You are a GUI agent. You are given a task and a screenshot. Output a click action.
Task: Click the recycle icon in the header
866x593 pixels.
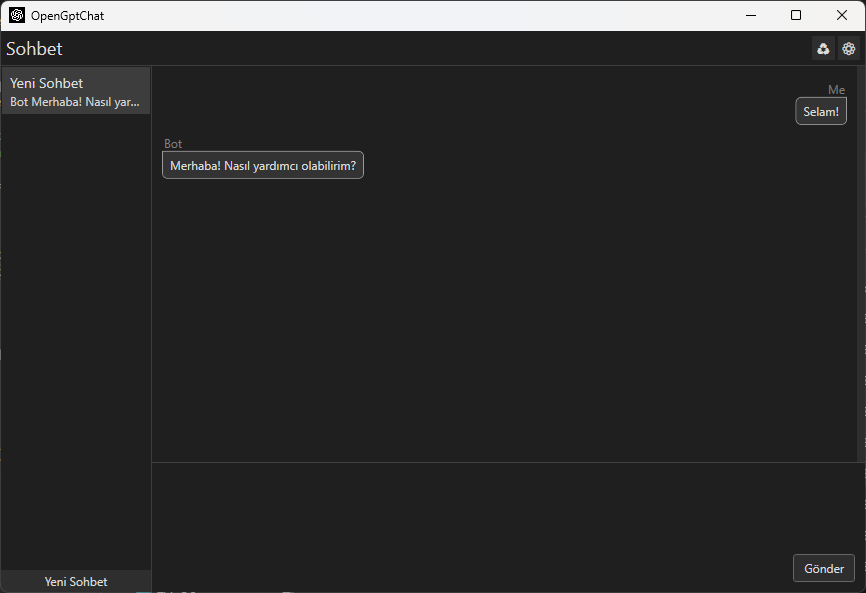823,49
